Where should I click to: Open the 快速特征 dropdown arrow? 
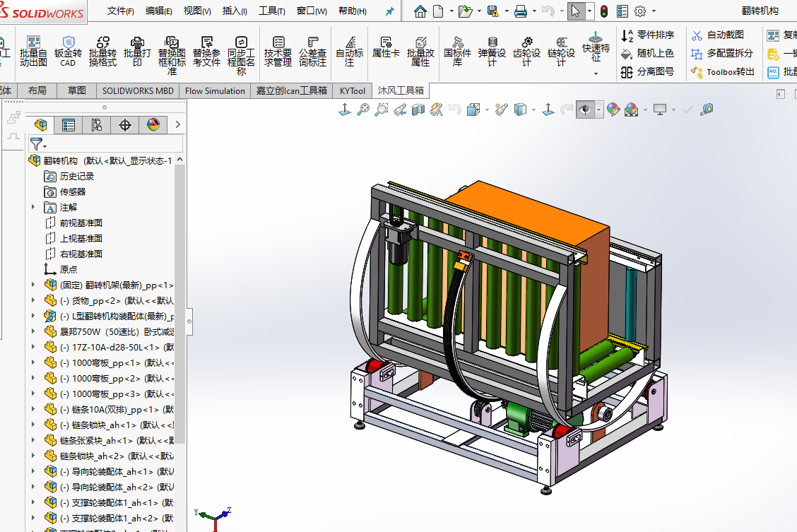point(596,73)
